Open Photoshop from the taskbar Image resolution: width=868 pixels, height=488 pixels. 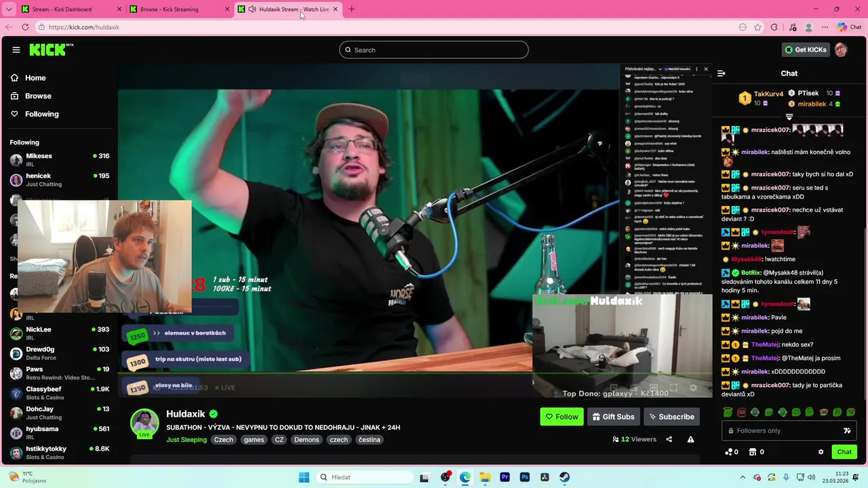525,477
